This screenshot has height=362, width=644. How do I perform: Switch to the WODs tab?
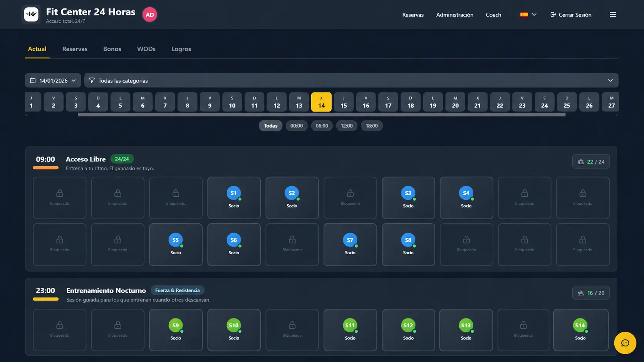point(146,49)
